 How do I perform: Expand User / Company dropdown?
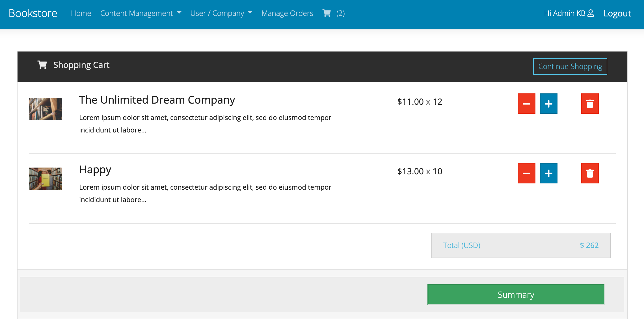[221, 13]
